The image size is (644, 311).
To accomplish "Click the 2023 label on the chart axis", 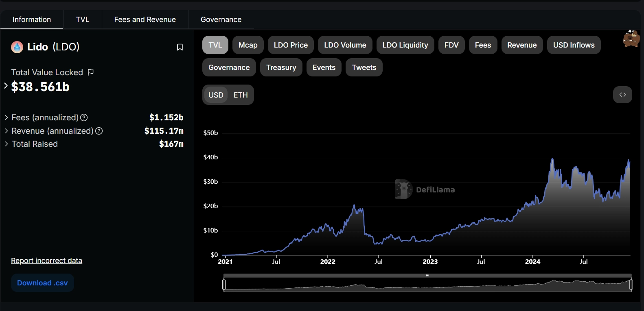I will (x=430, y=261).
